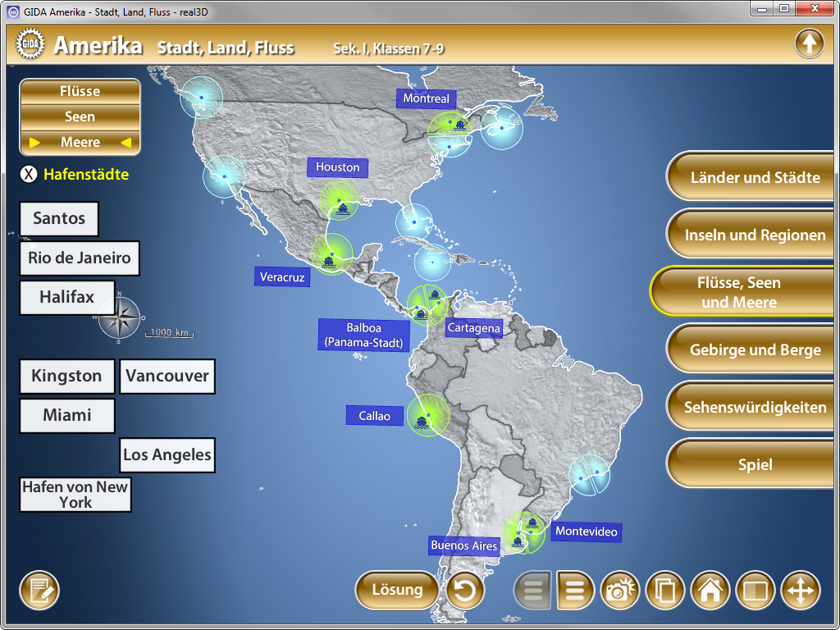Screen dimensions: 840x630
Task: Open the notes editor icon
Action: 39,590
